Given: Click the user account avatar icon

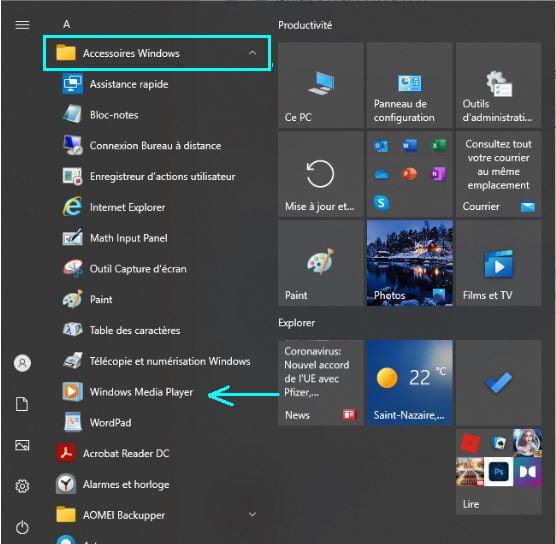Looking at the screenshot, I should [22, 363].
